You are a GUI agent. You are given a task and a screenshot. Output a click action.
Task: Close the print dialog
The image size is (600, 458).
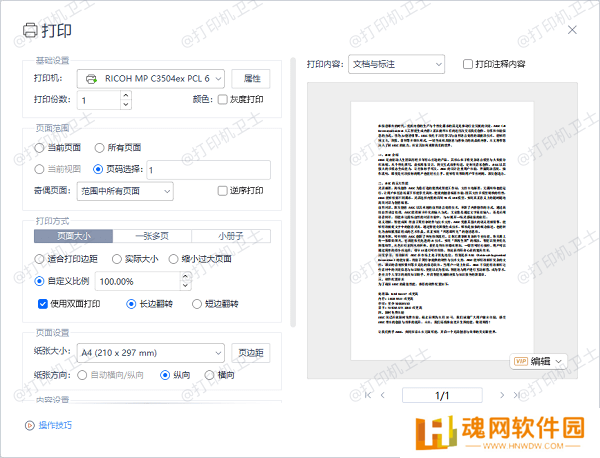pos(572,30)
